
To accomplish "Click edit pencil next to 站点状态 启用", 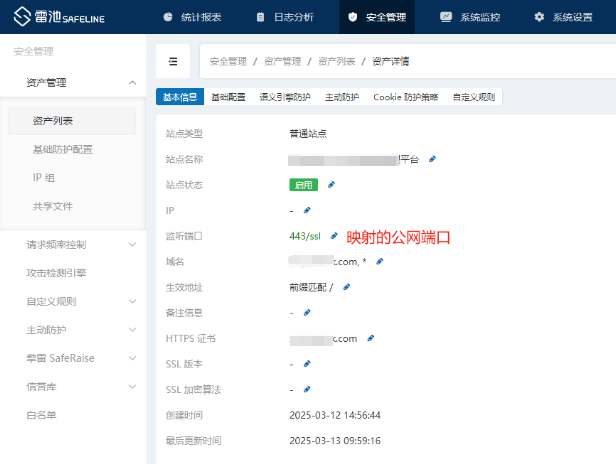I will [331, 184].
